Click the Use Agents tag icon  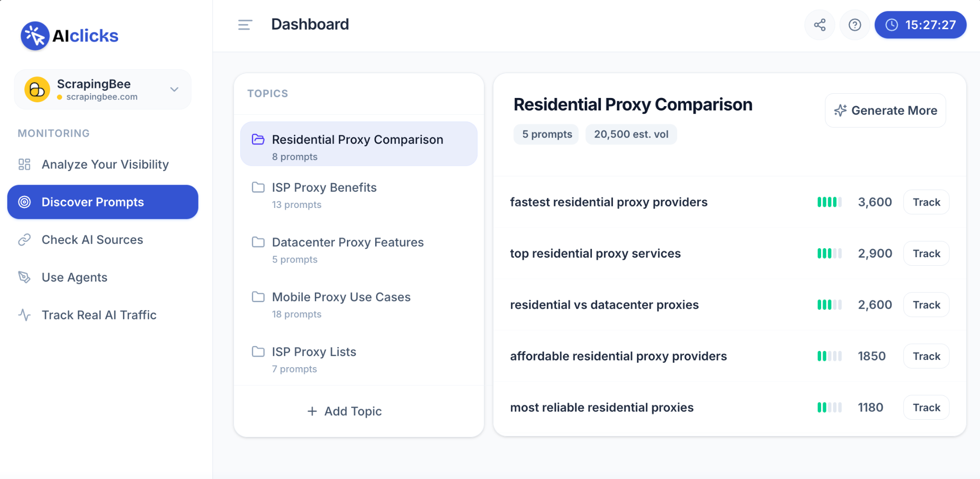click(x=24, y=277)
